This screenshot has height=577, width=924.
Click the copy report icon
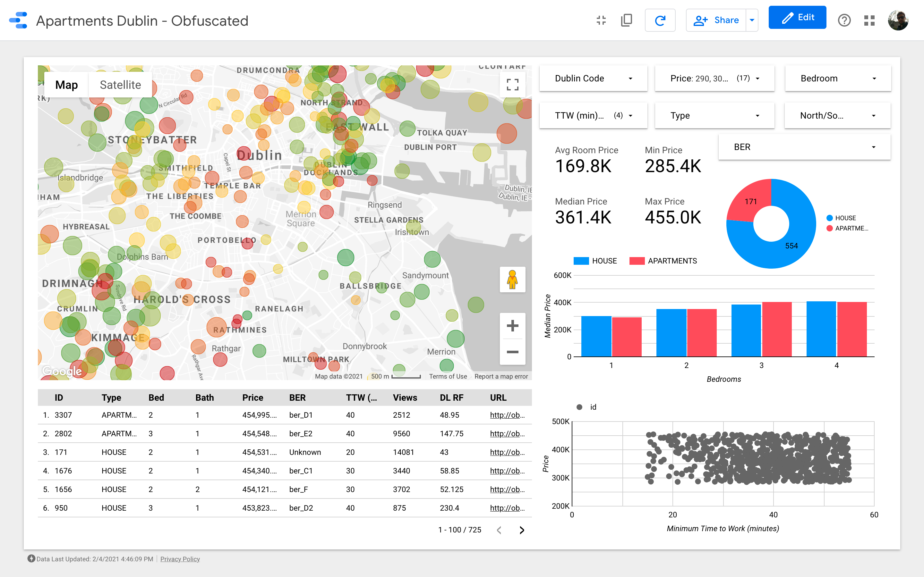pos(627,20)
